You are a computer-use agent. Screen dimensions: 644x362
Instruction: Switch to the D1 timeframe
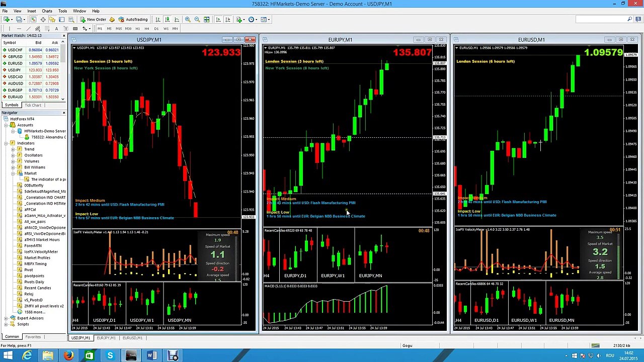(156, 29)
